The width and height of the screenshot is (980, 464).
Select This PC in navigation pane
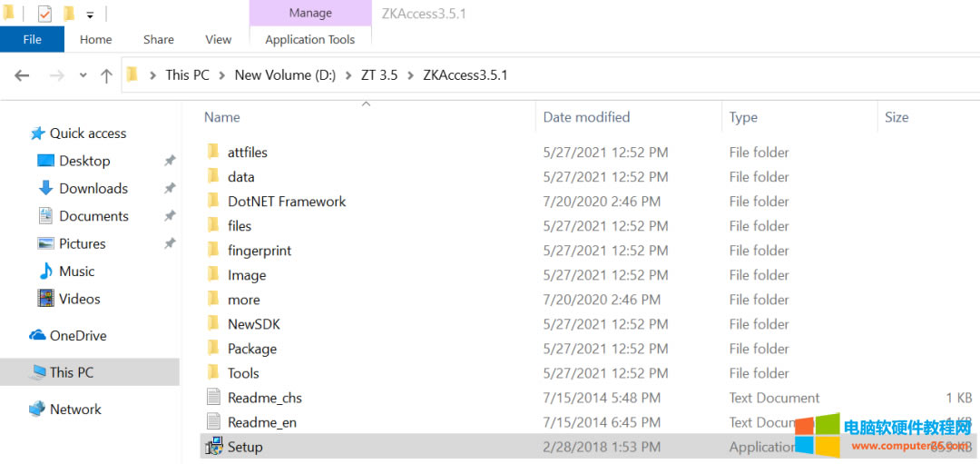[71, 372]
